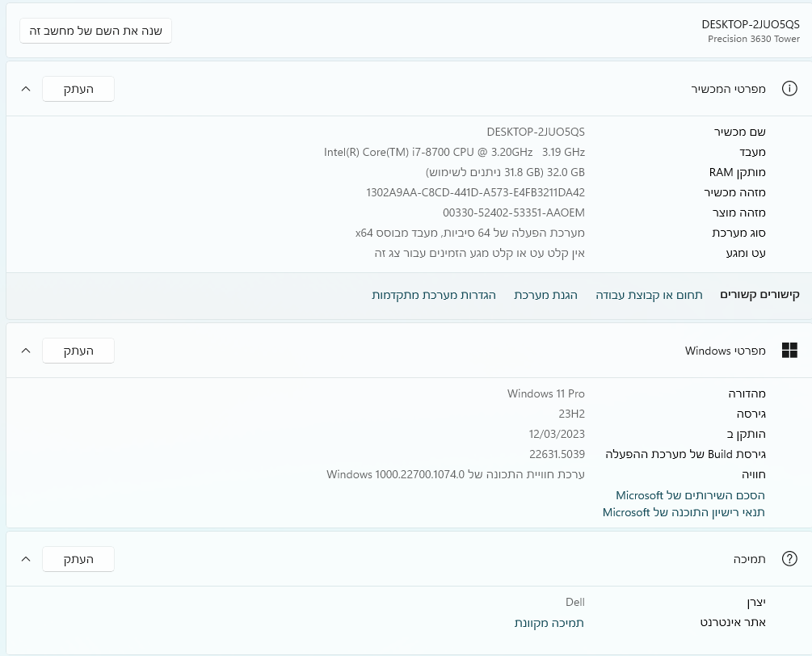812x656 pixels.
Task: Select version value 23H2
Action: [572, 414]
